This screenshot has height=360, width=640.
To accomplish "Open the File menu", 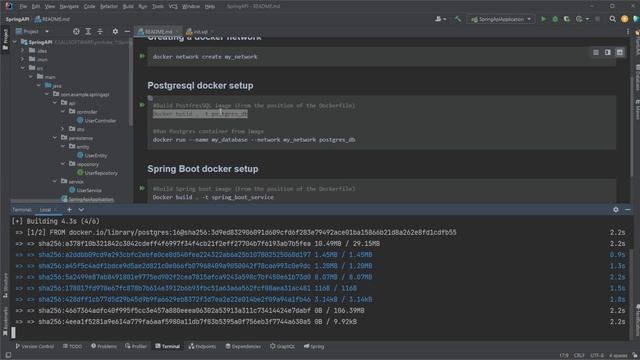I will coord(23,7).
